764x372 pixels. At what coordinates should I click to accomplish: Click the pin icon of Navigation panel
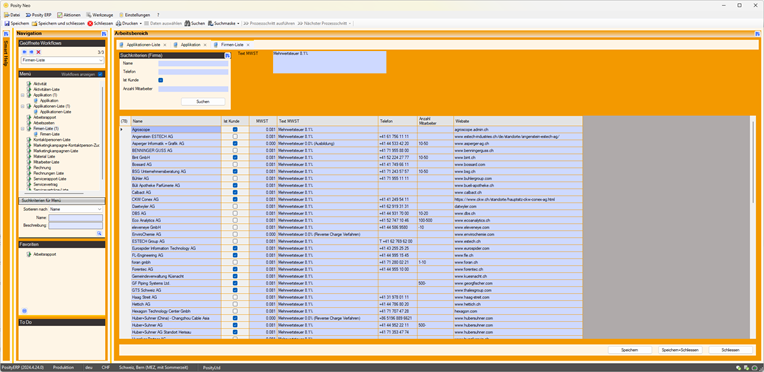104,33
